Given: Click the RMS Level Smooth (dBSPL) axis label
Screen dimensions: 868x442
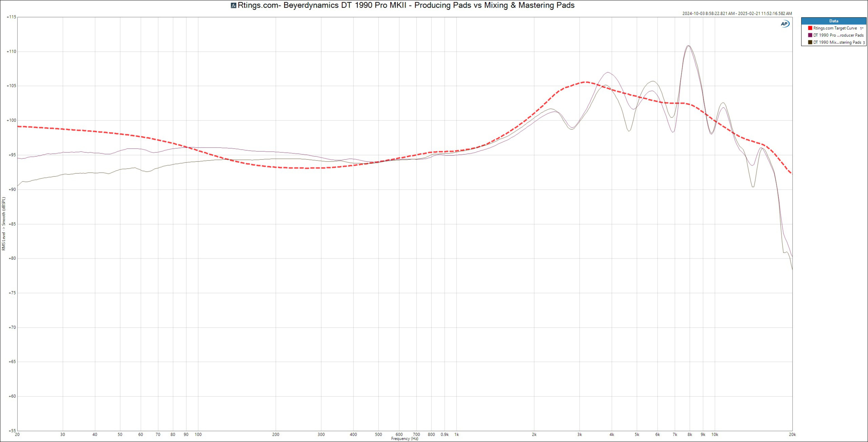Looking at the screenshot, I should [x=4, y=224].
